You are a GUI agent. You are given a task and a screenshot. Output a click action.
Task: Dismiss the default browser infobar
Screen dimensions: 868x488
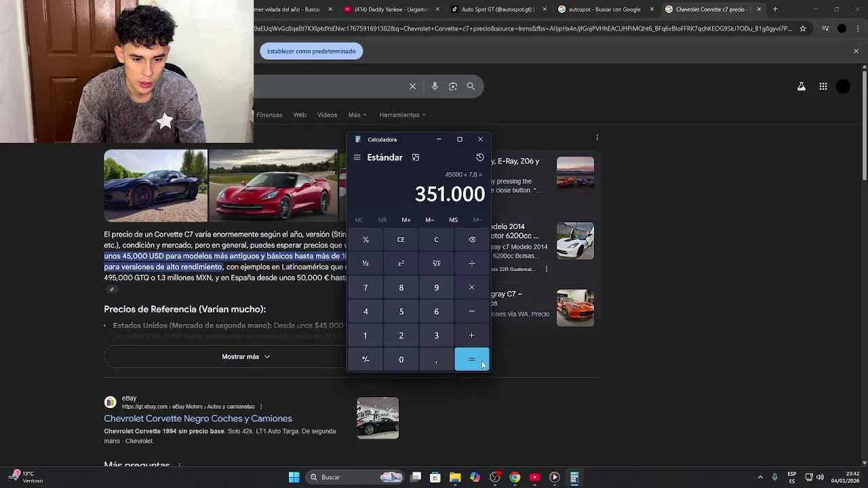tap(856, 51)
